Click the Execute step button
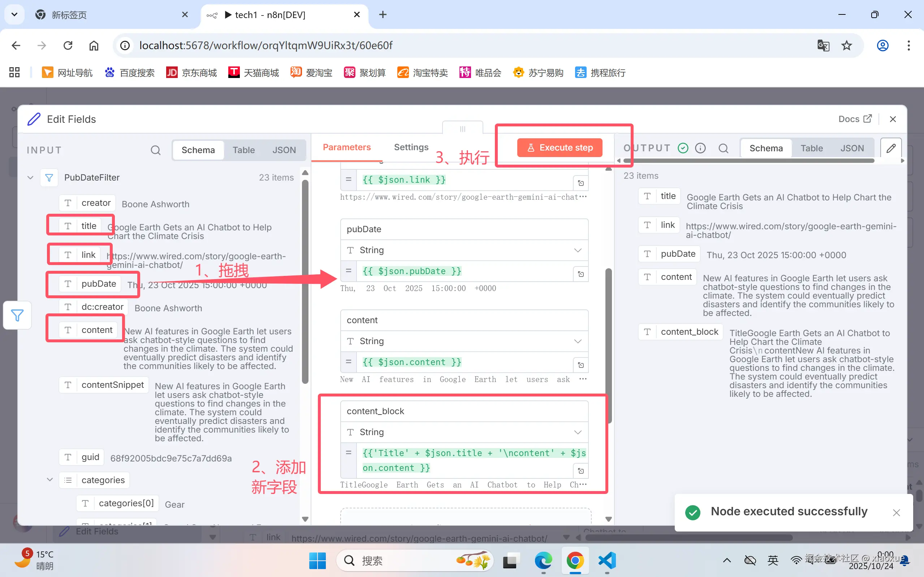924x577 pixels. [x=560, y=148]
